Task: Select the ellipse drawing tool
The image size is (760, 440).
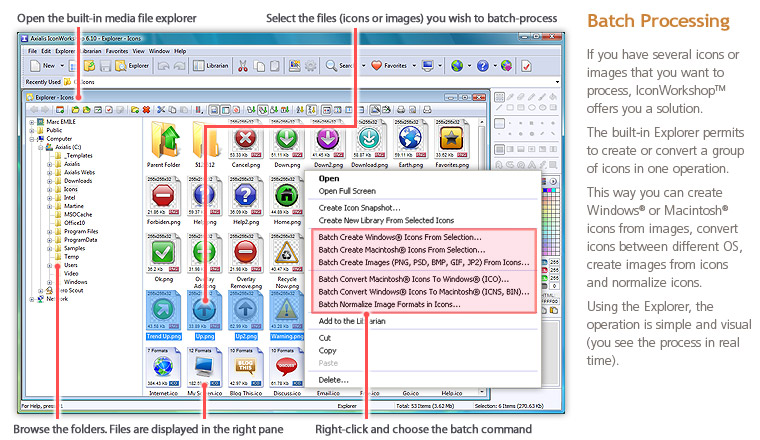Action: (x=532, y=108)
